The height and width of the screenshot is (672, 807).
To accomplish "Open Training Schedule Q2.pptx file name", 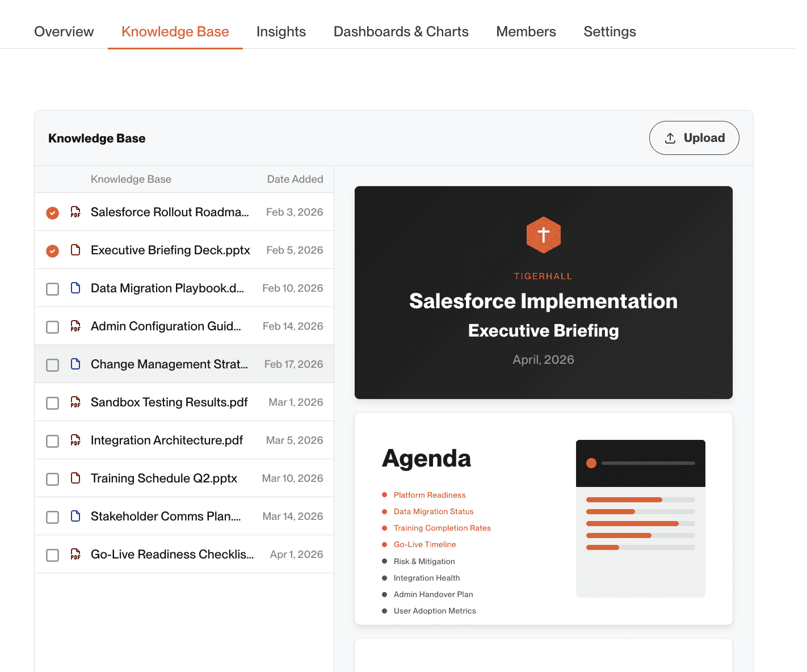I will 164,478.
